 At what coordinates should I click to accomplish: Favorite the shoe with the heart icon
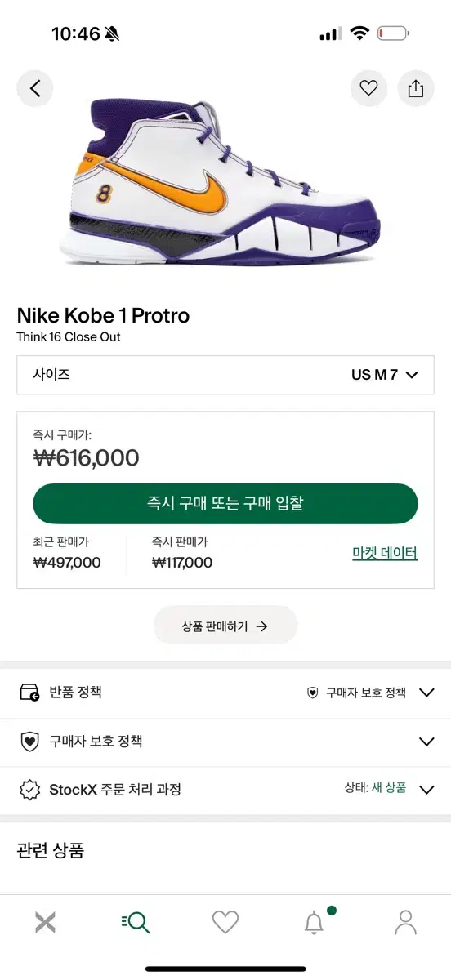tap(369, 88)
